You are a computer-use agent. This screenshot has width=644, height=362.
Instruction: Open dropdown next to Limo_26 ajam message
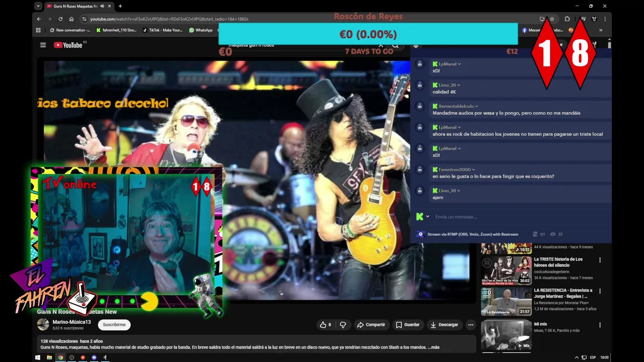pyautogui.click(x=459, y=191)
